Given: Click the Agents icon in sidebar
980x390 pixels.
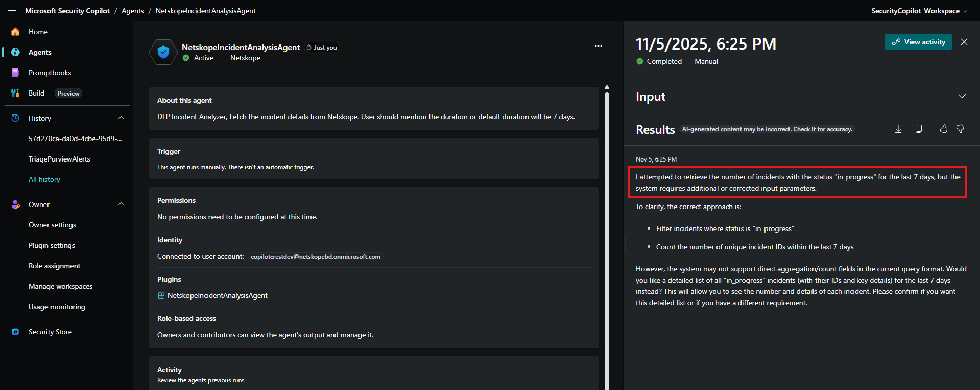Looking at the screenshot, I should tap(15, 52).
